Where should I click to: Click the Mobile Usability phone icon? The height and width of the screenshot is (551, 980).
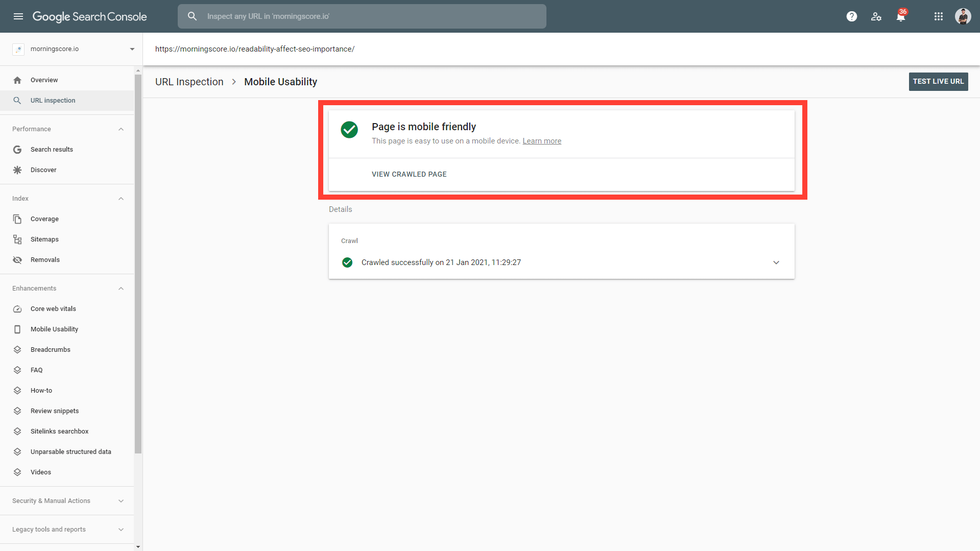(17, 329)
